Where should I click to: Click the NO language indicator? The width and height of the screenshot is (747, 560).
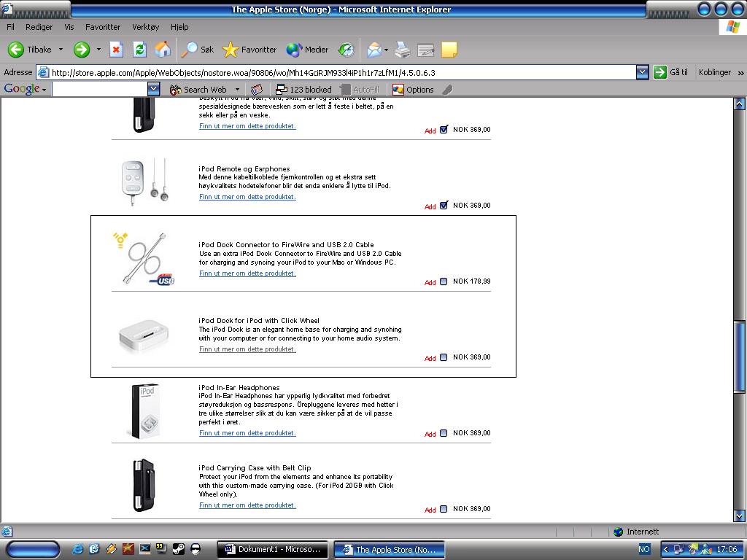(643, 549)
